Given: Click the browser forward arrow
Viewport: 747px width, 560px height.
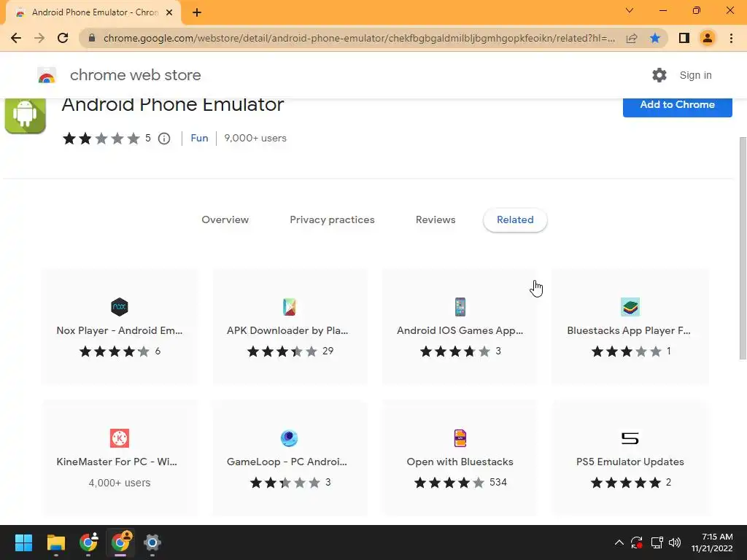Looking at the screenshot, I should pyautogui.click(x=39, y=38).
